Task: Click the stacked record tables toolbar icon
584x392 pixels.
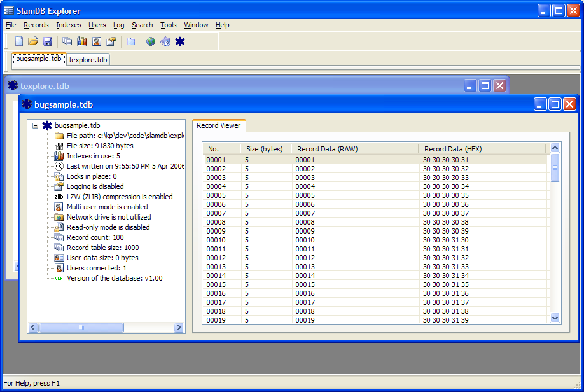Action: 67,41
